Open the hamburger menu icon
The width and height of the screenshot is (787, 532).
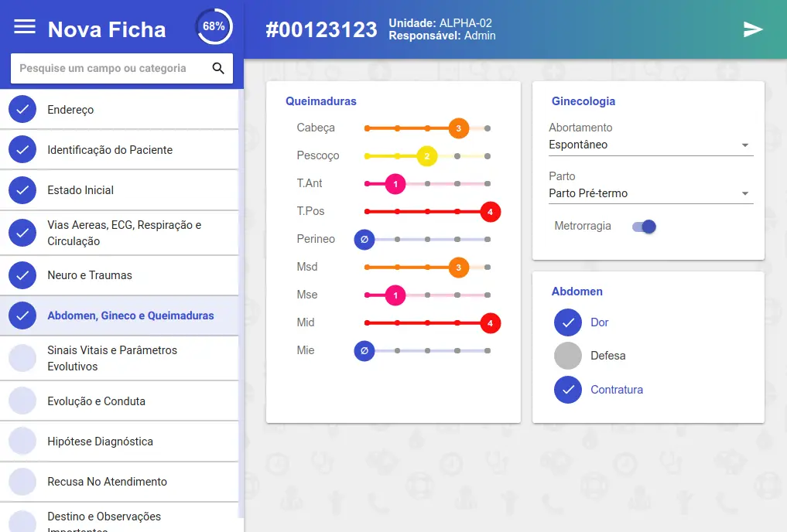[x=25, y=27]
